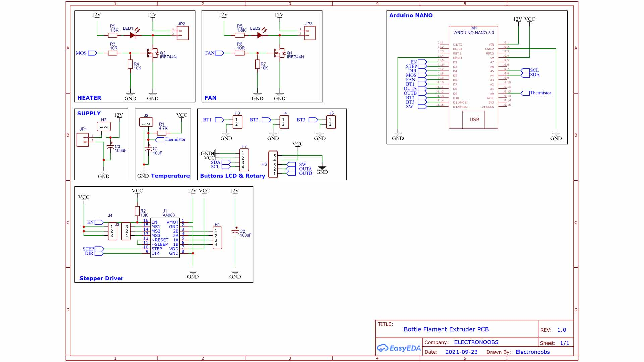Select the R1 4.7K resistor
The width and height of the screenshot is (644, 362).
pyautogui.click(x=162, y=133)
